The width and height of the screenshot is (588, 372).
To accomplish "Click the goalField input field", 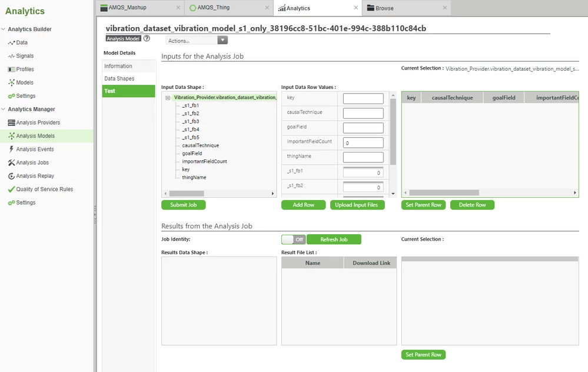I will tap(363, 128).
